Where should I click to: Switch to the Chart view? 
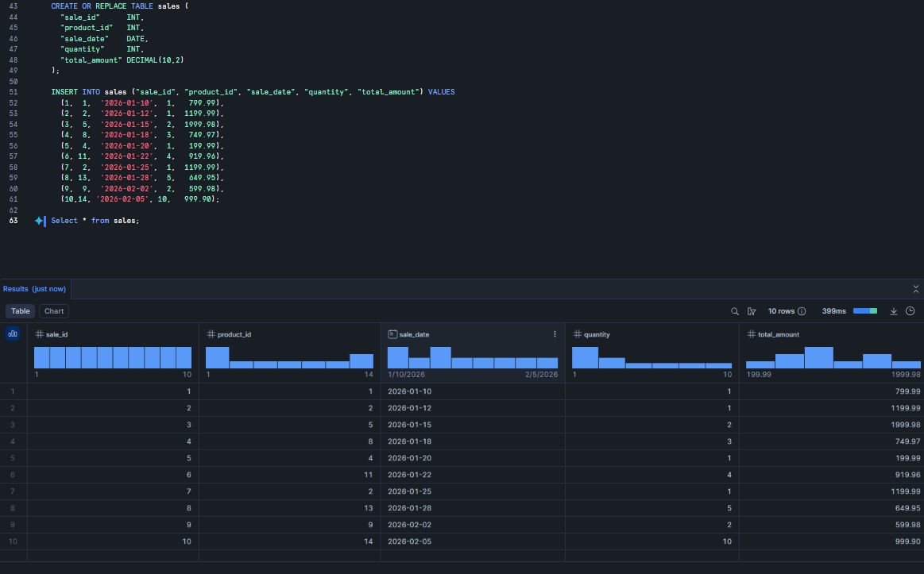point(54,311)
